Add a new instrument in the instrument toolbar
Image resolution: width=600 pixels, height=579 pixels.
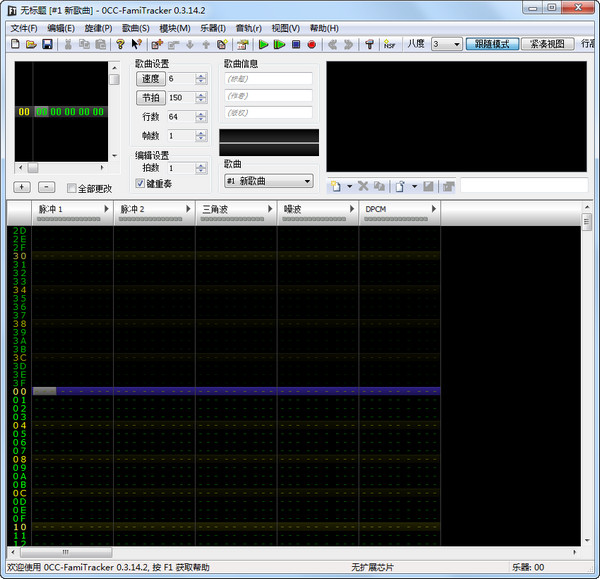click(x=335, y=186)
